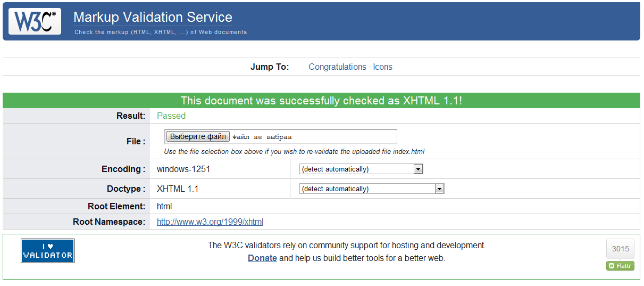Click the 3015 Flattr counter
Screen dimensions: 644x286
point(620,249)
